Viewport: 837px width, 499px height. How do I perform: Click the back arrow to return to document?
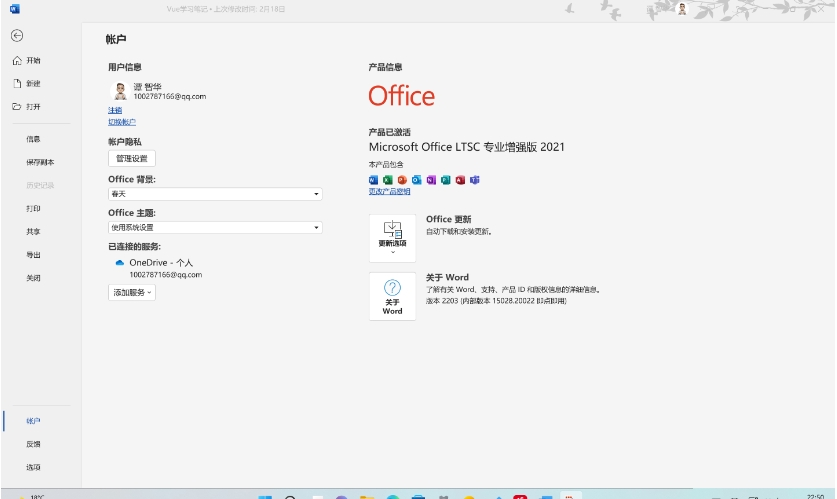17,35
